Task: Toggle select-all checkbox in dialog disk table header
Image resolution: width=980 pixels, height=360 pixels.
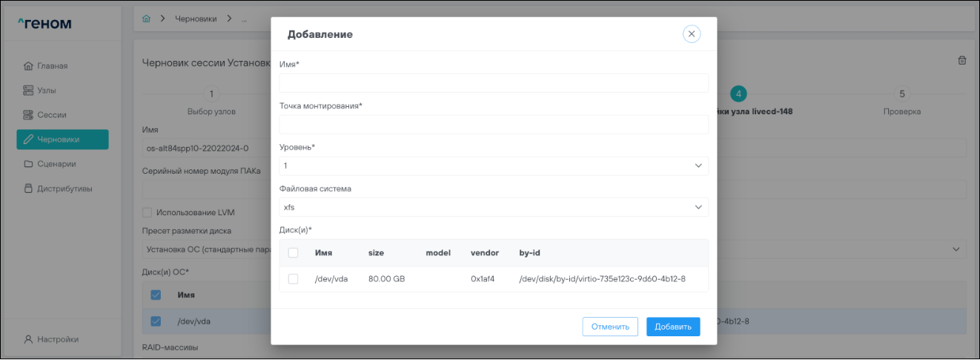Action: 293,253
